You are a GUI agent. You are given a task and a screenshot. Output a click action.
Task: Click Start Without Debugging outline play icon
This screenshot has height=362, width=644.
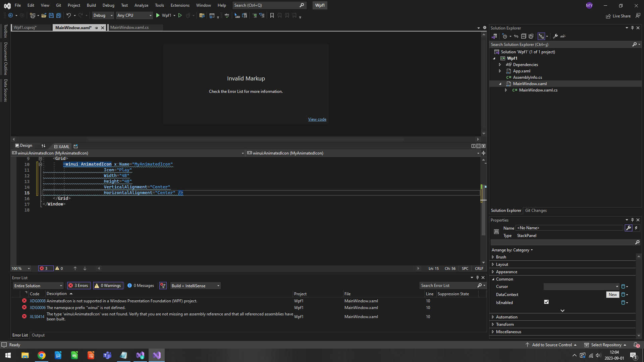(180, 15)
